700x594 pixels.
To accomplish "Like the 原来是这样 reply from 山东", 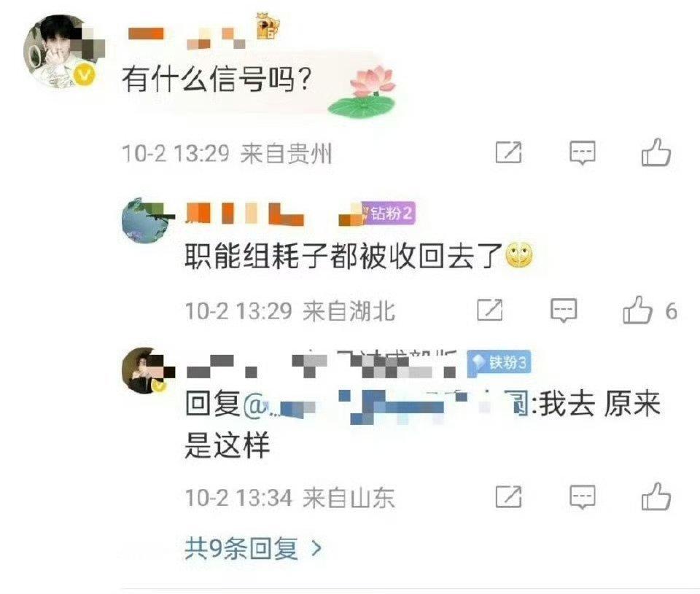I will [x=656, y=496].
